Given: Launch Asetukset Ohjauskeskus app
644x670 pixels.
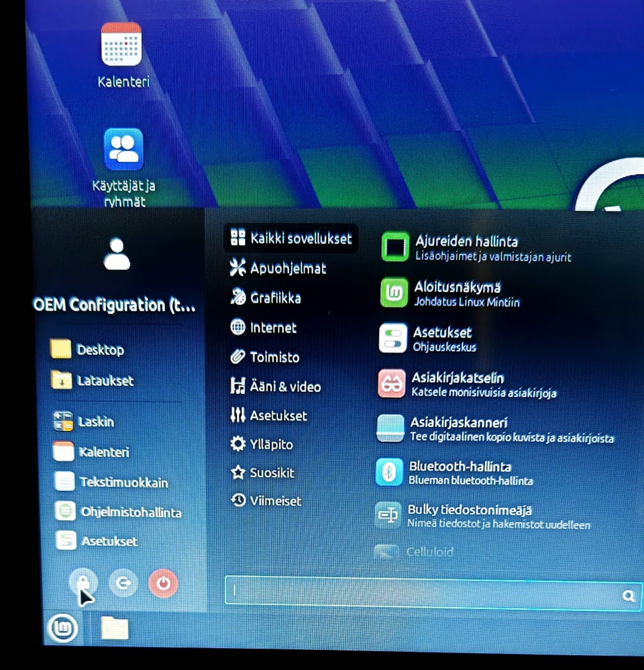Looking at the screenshot, I should click(x=427, y=339).
